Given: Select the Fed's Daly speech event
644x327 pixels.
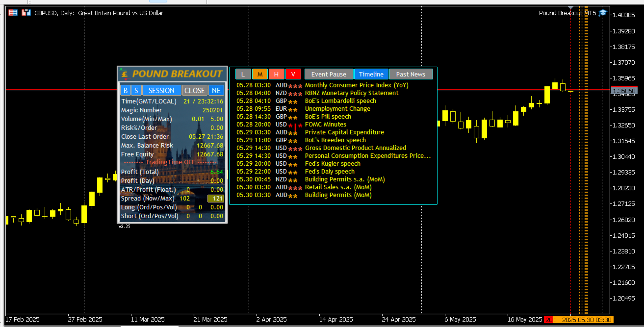Looking at the screenshot, I should click(330, 172).
